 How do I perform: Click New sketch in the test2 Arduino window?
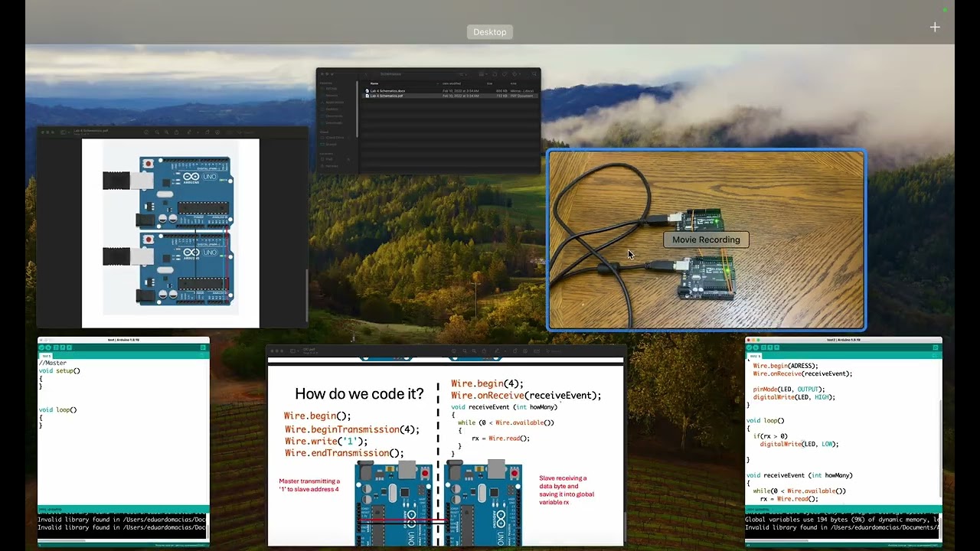(763, 347)
